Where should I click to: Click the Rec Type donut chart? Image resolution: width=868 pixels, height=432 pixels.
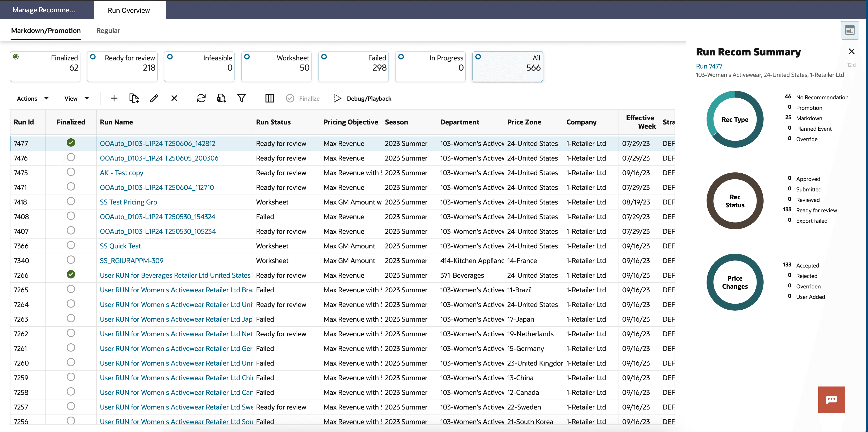point(735,119)
